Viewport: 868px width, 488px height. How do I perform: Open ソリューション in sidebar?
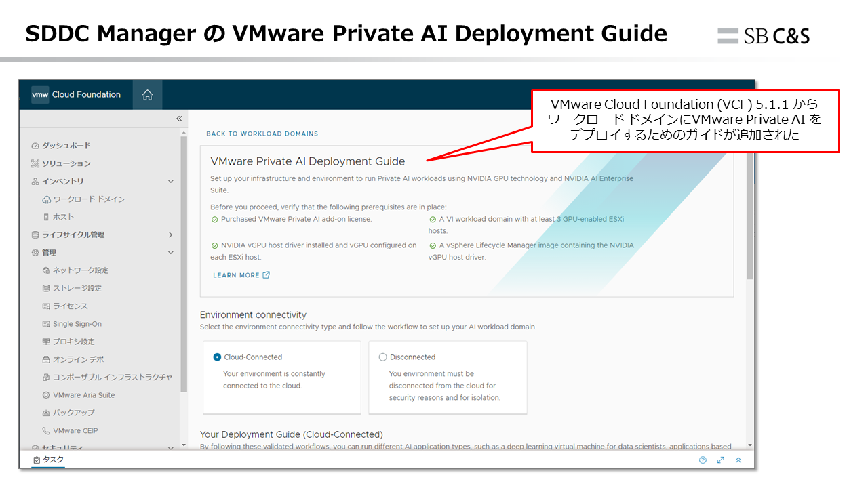66,163
